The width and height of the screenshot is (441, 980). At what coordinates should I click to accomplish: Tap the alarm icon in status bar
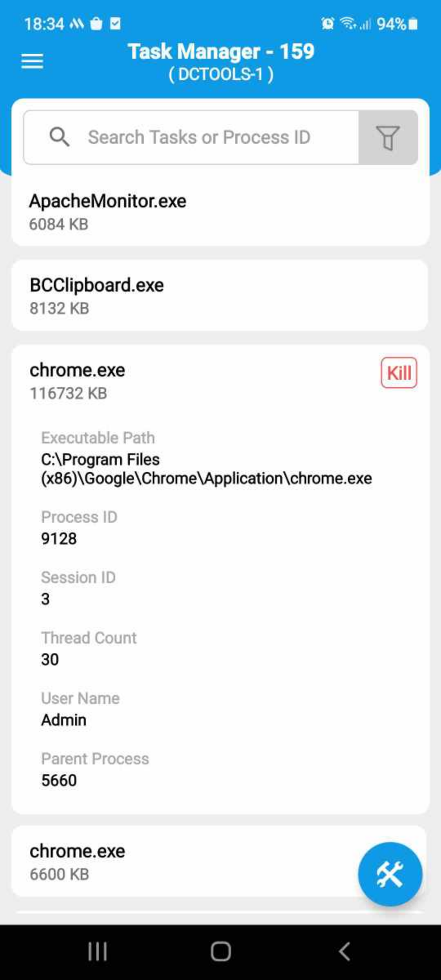(327, 24)
